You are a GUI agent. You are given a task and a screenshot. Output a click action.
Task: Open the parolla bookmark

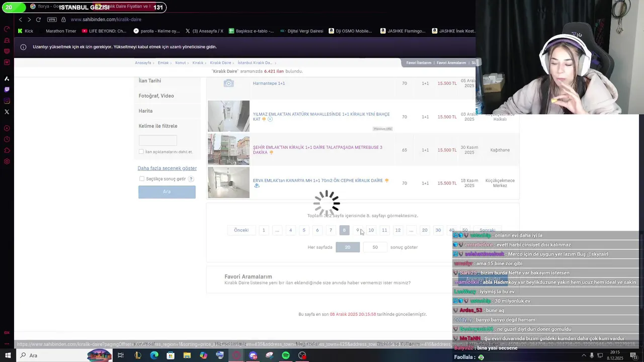pyautogui.click(x=156, y=31)
